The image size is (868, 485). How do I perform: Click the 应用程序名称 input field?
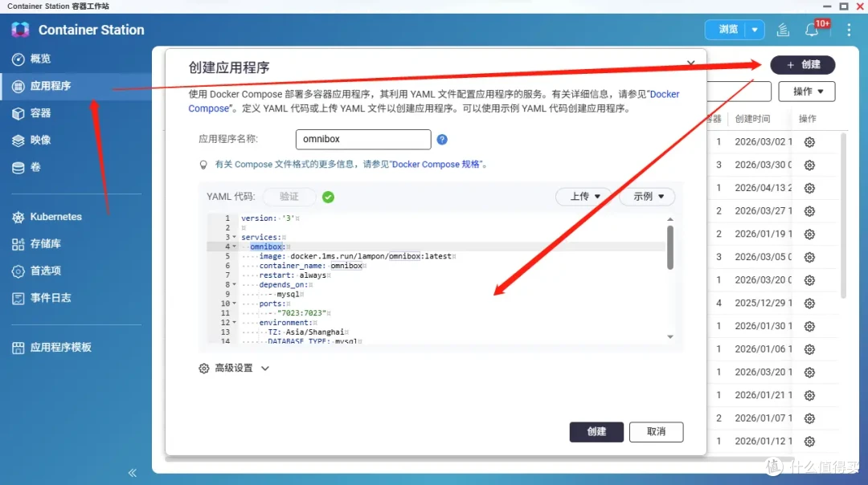tap(363, 140)
